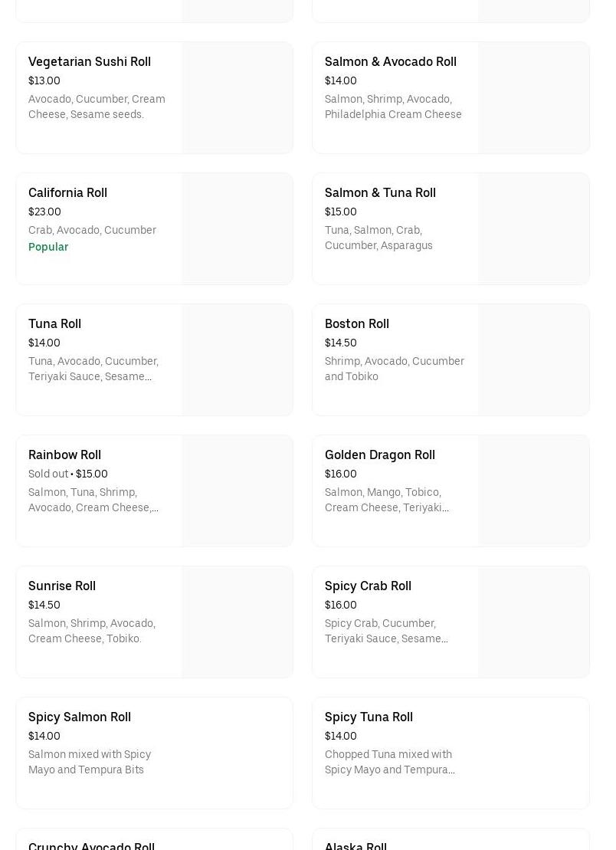Image resolution: width=616 pixels, height=850 pixels.
Task: Click the Vegetarian Sushi Roll thumbnail
Action: click(x=238, y=98)
